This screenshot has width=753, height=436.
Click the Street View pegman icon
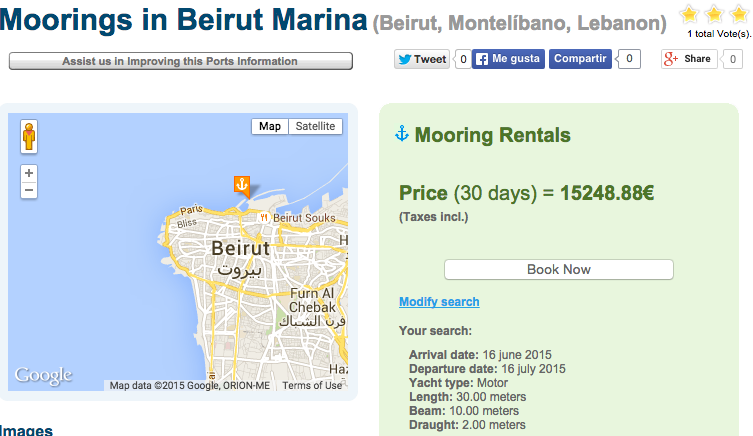click(x=29, y=137)
